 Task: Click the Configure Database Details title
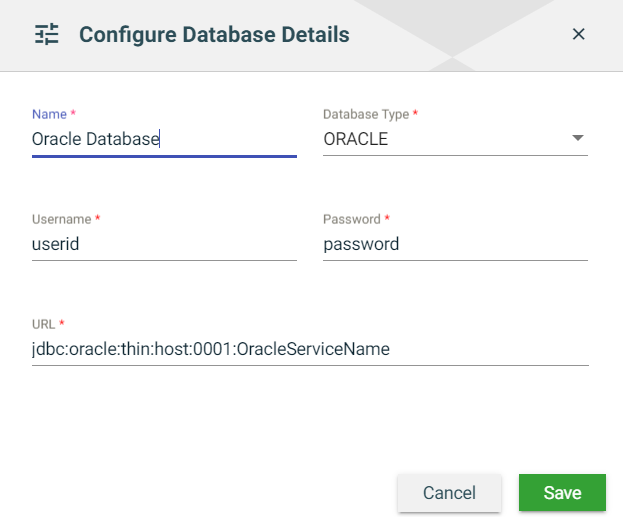[x=214, y=35]
